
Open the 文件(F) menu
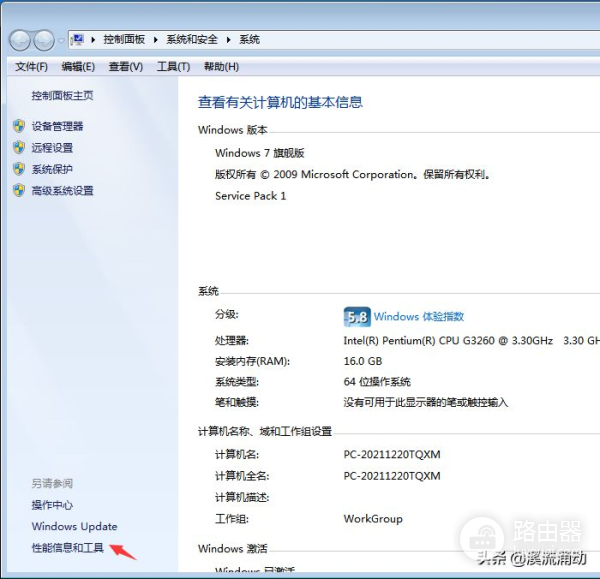click(x=31, y=67)
